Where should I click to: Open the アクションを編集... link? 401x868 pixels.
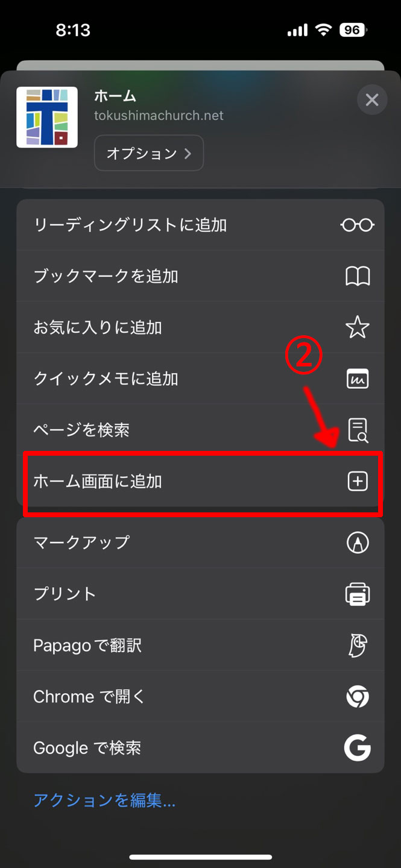click(x=104, y=800)
